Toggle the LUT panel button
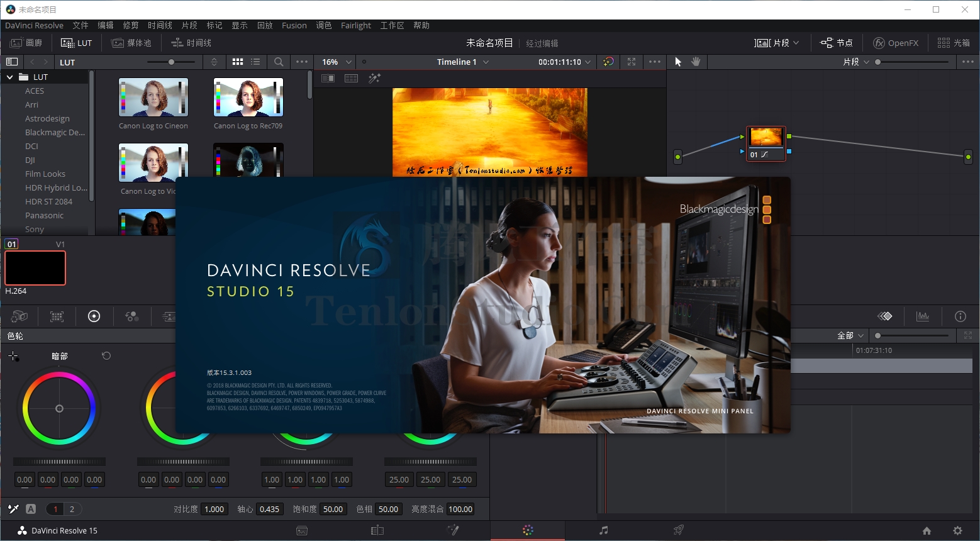980x541 pixels. [76, 43]
